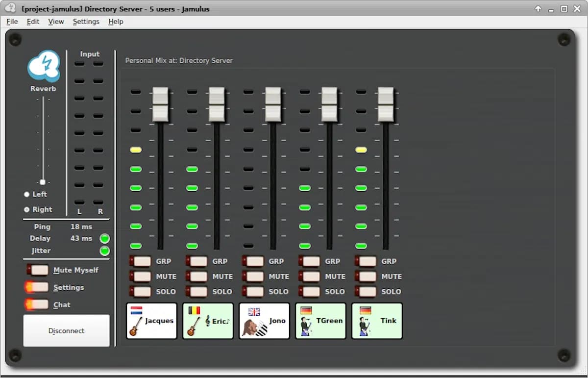Enable GRP for Jacques' channel
588x378 pixels.
141,261
